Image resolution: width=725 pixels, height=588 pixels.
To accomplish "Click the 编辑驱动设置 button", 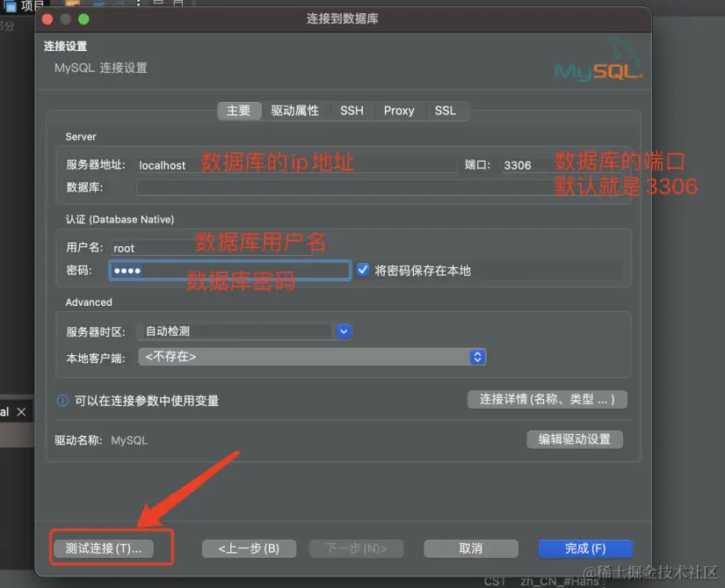I will pos(575,439).
